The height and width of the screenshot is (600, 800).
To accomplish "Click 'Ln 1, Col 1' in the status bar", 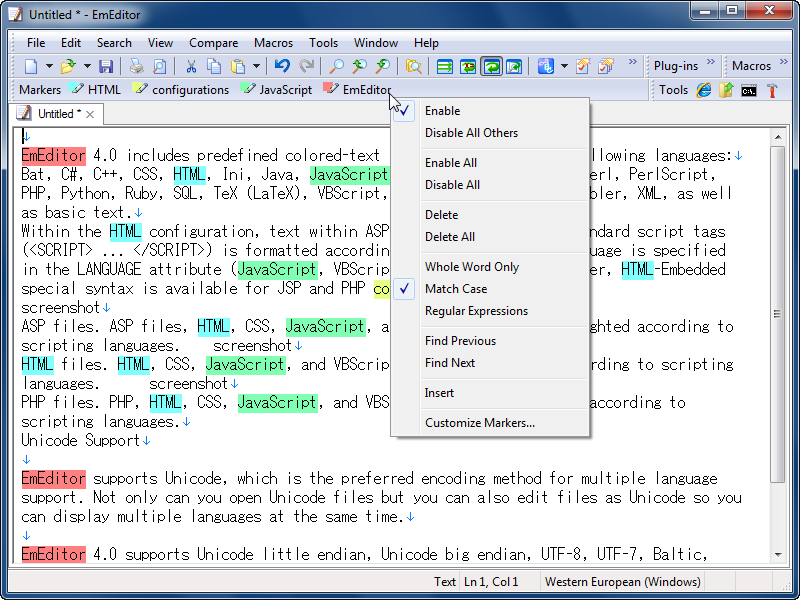I will (491, 582).
